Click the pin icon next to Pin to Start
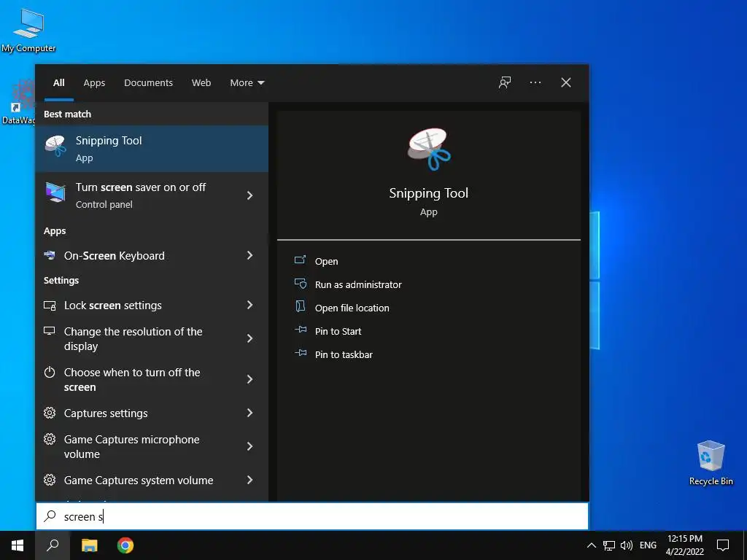This screenshot has height=560, width=747. tap(301, 330)
